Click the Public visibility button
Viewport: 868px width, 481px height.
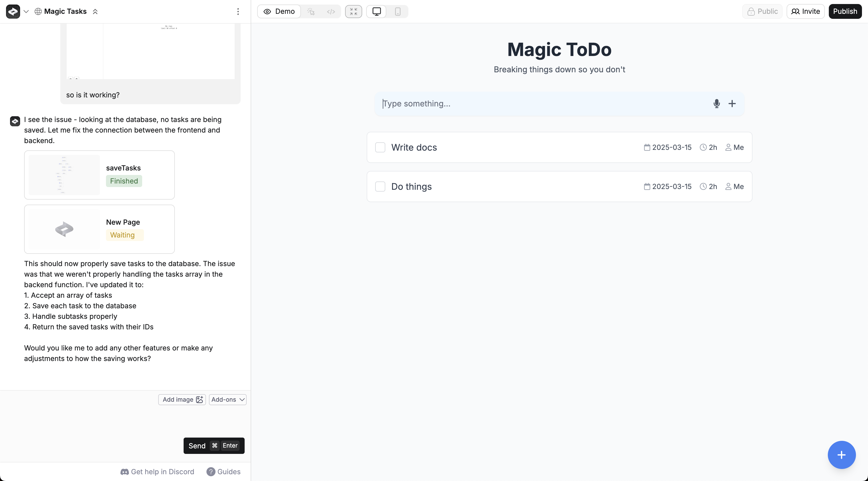click(x=762, y=12)
